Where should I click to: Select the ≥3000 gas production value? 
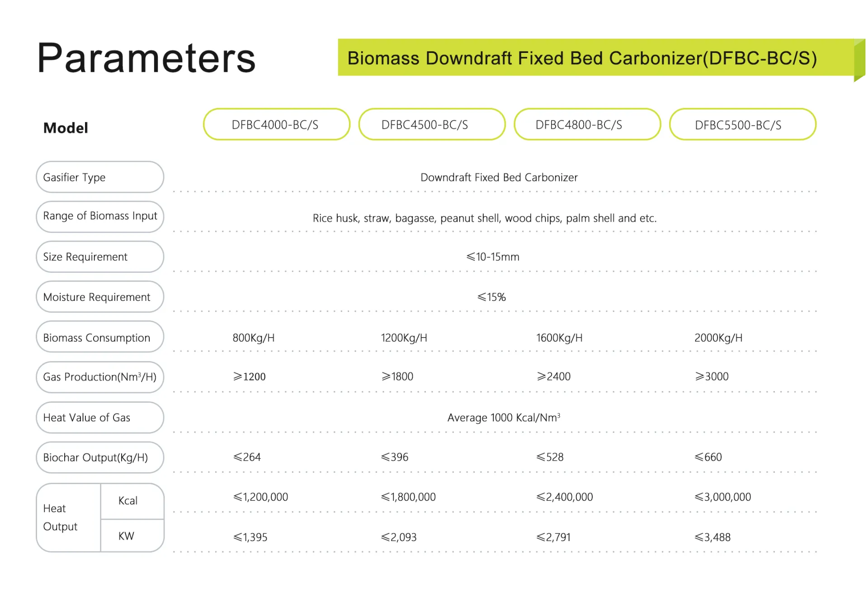point(712,376)
